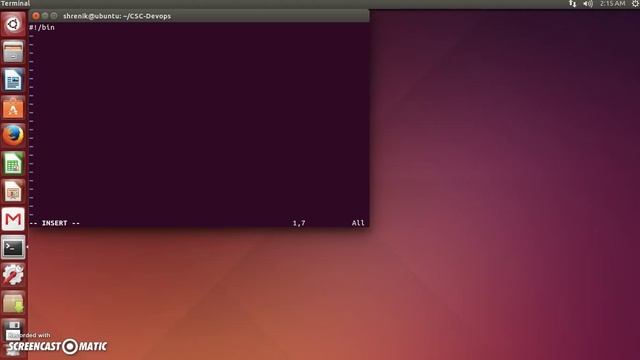Click the 'All' scroll status text

(358, 223)
